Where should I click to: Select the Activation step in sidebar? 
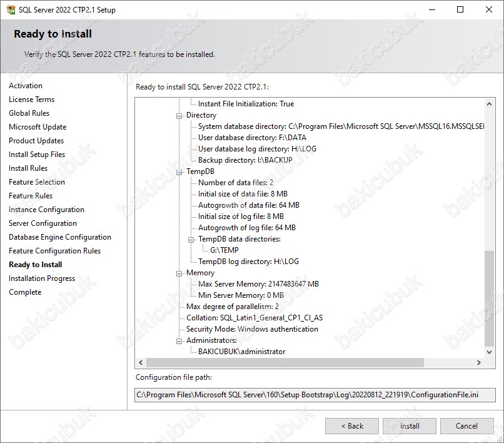coord(26,86)
